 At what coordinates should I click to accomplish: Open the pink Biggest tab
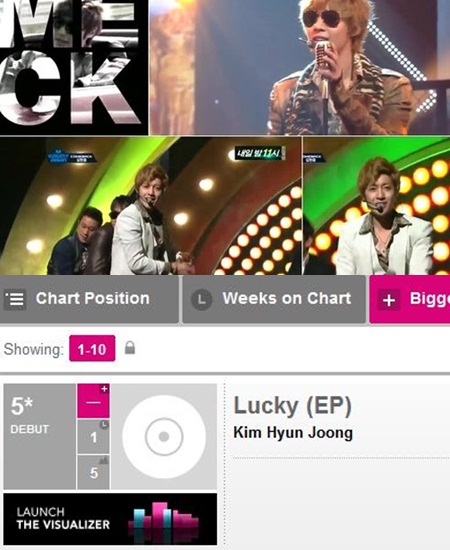click(x=410, y=299)
